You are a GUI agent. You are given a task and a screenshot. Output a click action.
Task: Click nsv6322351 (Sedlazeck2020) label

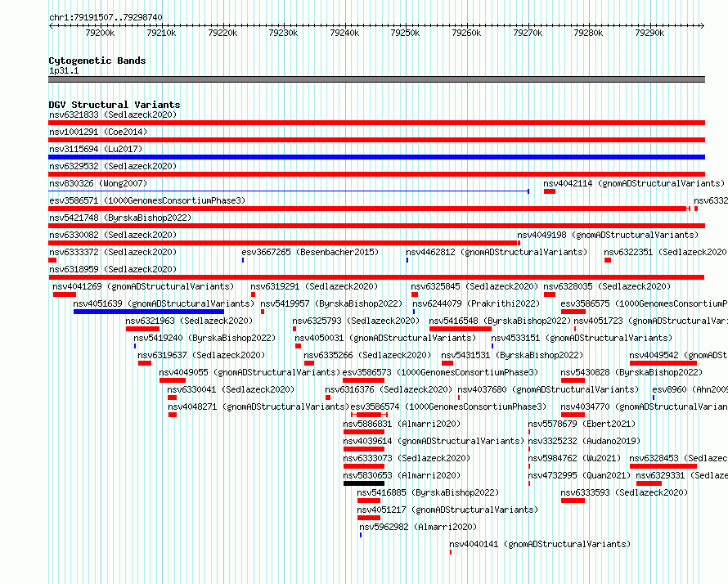[665, 252]
